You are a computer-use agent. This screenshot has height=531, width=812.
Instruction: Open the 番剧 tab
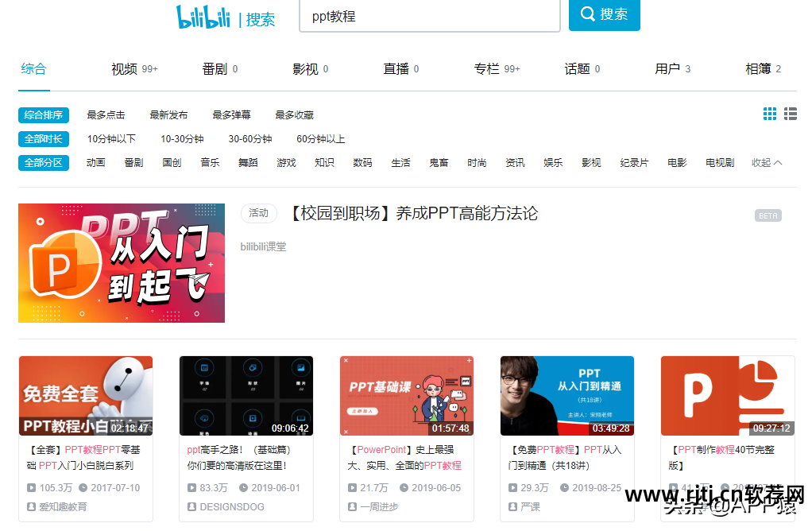219,69
